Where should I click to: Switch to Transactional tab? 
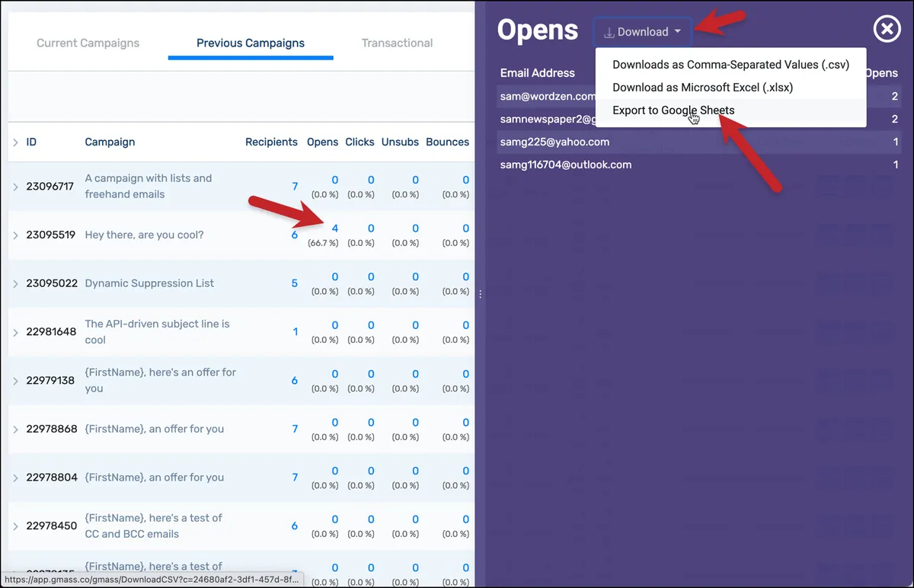coord(397,43)
